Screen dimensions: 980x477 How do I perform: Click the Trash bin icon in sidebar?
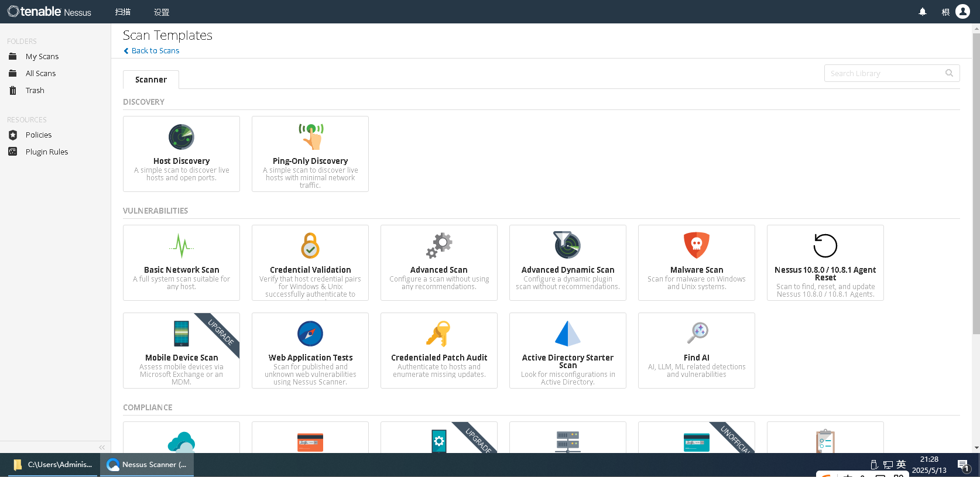coord(13,90)
